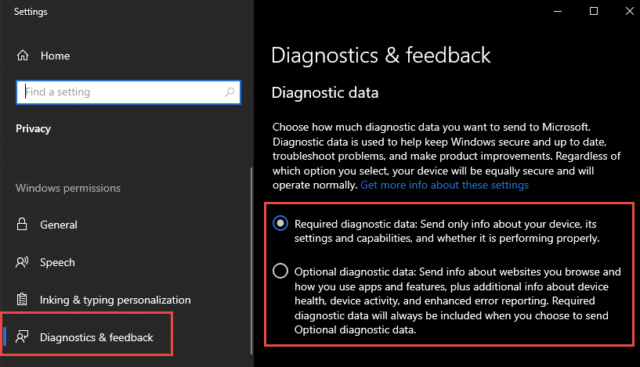Click the Inking & typing clipboard icon
This screenshot has height=367, width=640.
pos(22,299)
